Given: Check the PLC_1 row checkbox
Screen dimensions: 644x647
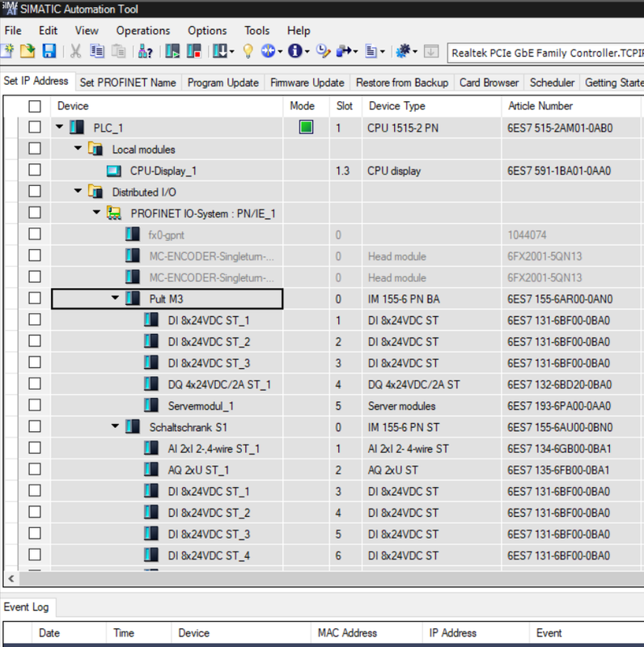Looking at the screenshot, I should (x=35, y=127).
